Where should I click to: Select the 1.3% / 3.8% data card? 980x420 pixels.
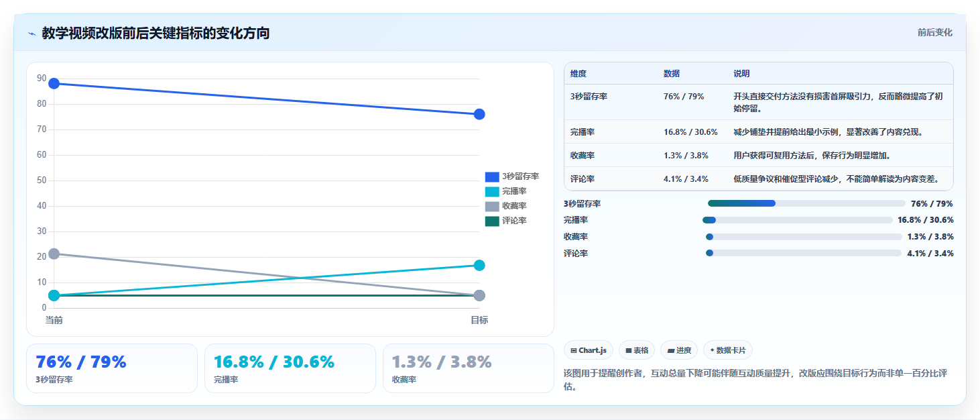click(469, 368)
